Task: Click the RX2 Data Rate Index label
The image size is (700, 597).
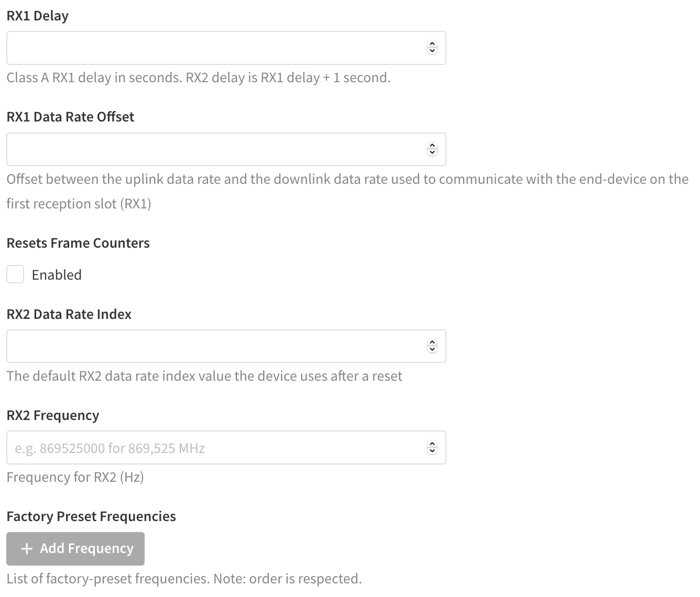Action: (69, 314)
